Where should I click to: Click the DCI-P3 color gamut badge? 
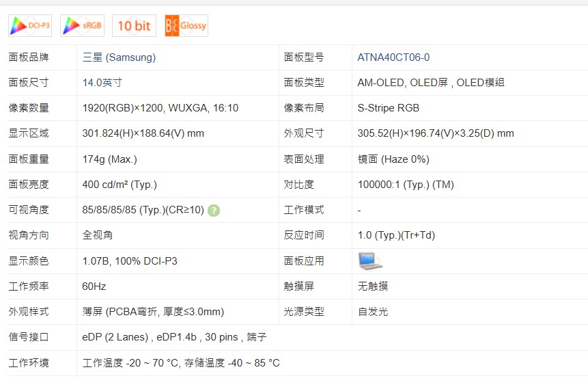click(30, 25)
